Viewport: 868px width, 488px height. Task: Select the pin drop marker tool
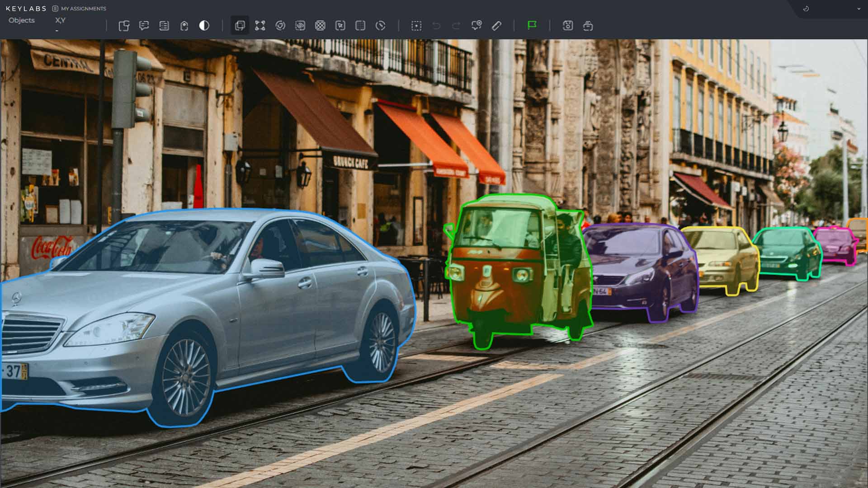tap(476, 26)
